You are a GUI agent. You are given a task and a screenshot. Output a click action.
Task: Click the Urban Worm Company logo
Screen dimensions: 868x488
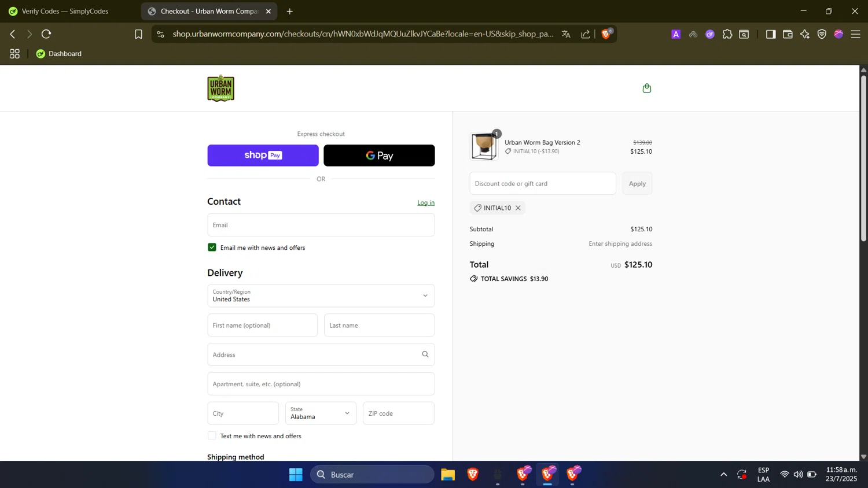(x=220, y=88)
